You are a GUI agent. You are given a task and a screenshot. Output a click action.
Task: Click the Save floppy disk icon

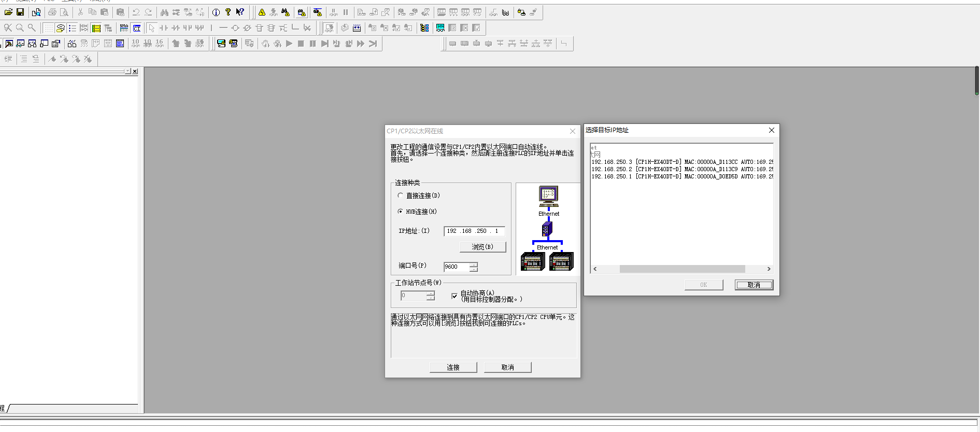point(20,12)
